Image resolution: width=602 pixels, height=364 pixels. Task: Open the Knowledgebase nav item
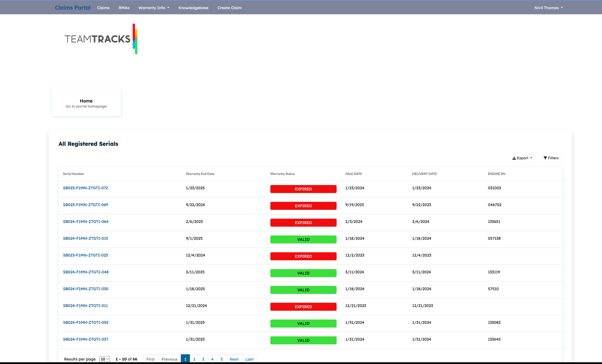(193, 8)
